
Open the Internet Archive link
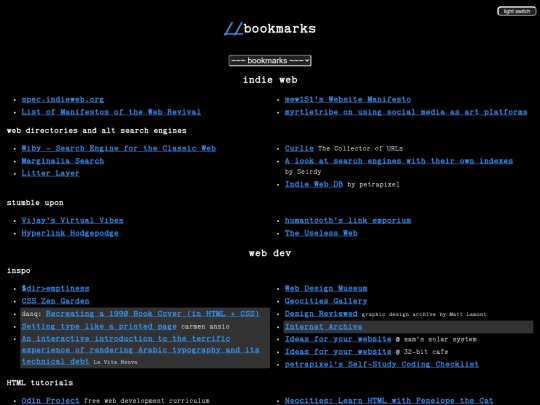coord(323,326)
